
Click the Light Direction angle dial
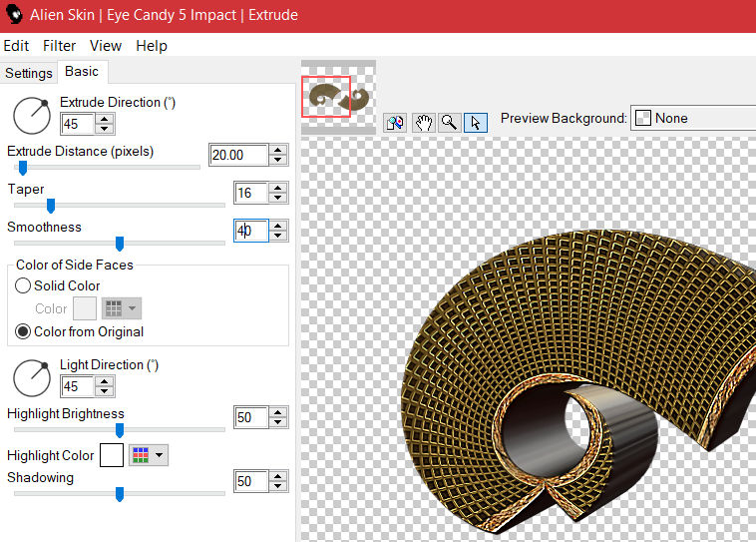32,377
